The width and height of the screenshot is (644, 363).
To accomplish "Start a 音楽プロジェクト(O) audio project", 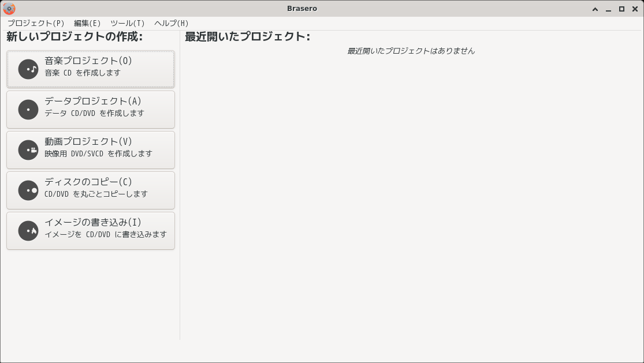I will coord(91,69).
